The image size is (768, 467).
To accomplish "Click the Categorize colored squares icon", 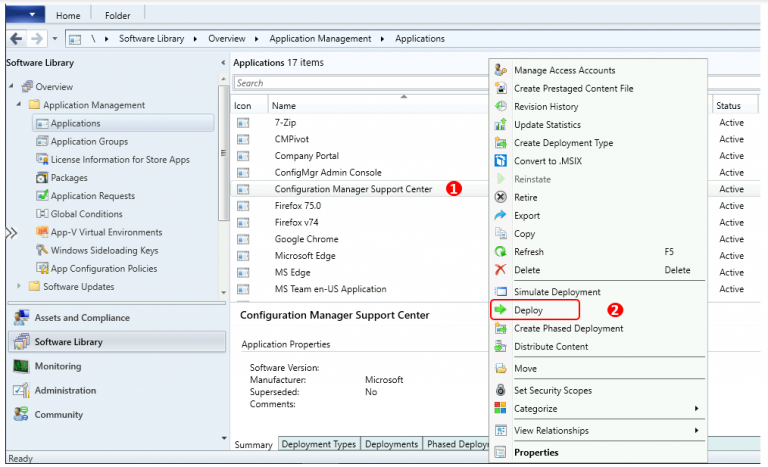I will click(x=501, y=409).
